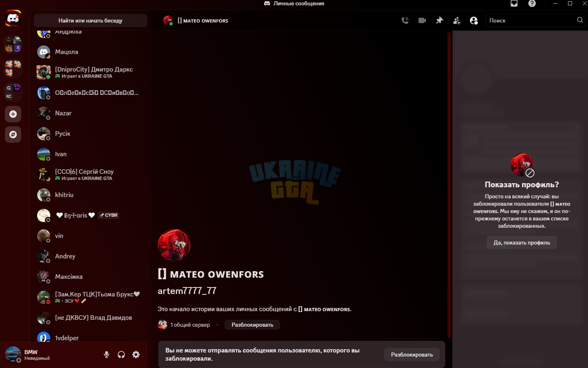
Task: Open user settings via the gear icon
Action: coord(136,355)
